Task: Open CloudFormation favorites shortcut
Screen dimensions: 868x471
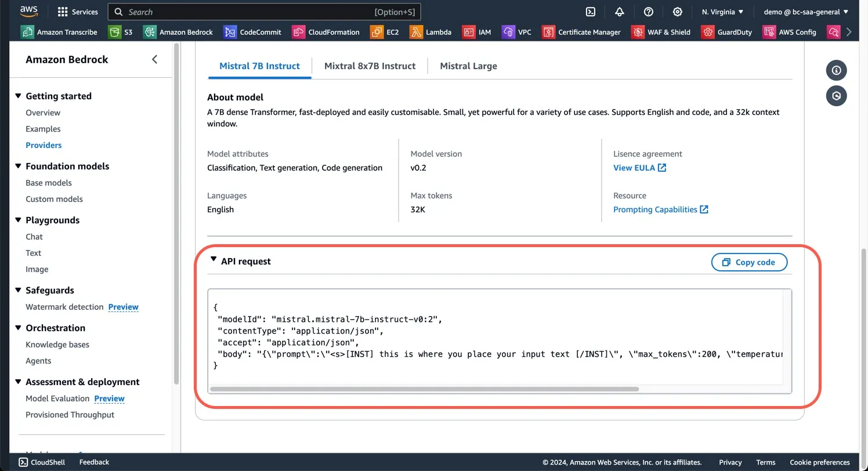Action: tap(326, 32)
